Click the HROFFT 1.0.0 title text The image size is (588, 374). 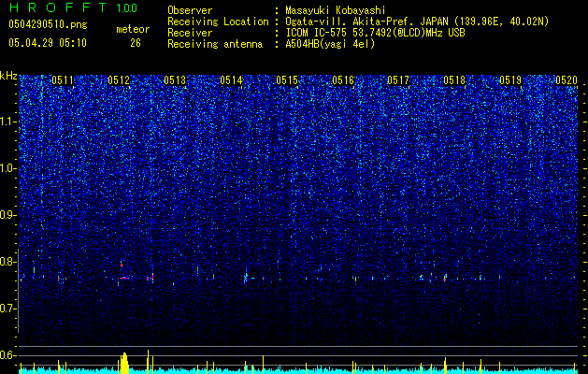point(74,7)
